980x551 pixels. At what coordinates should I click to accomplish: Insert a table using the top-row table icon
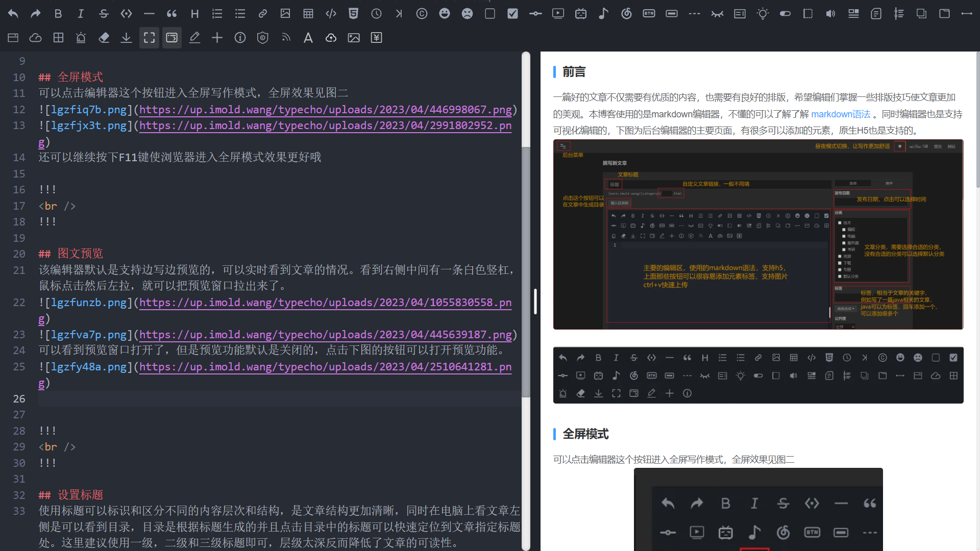(x=308, y=14)
